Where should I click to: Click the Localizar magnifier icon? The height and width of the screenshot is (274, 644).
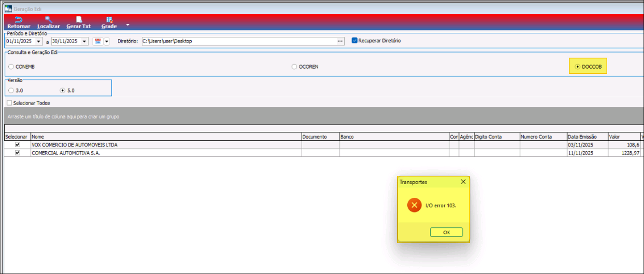tap(48, 19)
